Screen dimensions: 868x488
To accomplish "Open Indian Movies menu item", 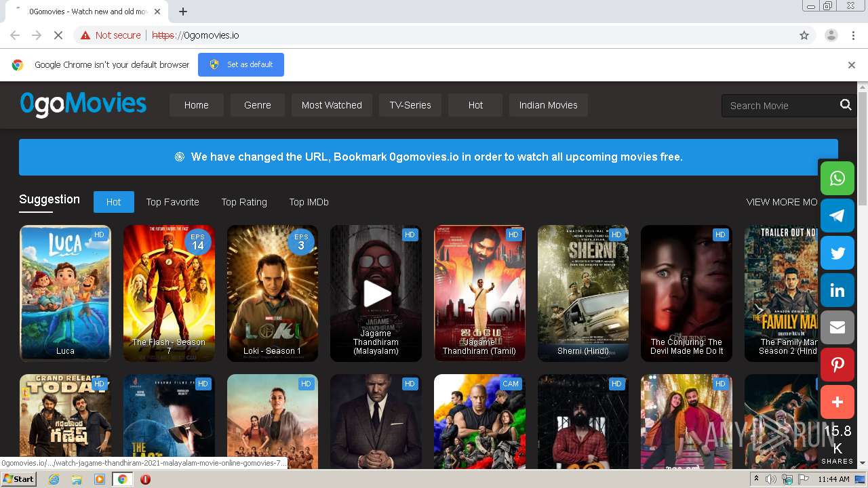I will [x=549, y=105].
